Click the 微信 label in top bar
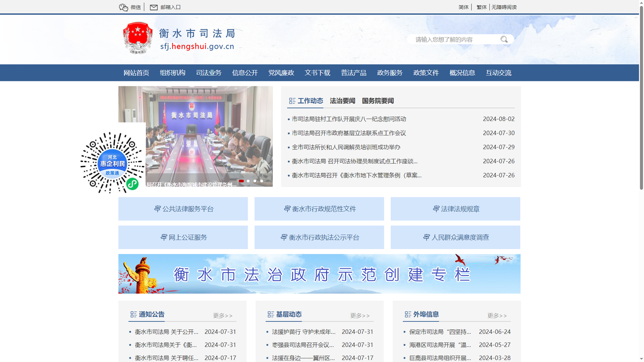 [136, 7]
